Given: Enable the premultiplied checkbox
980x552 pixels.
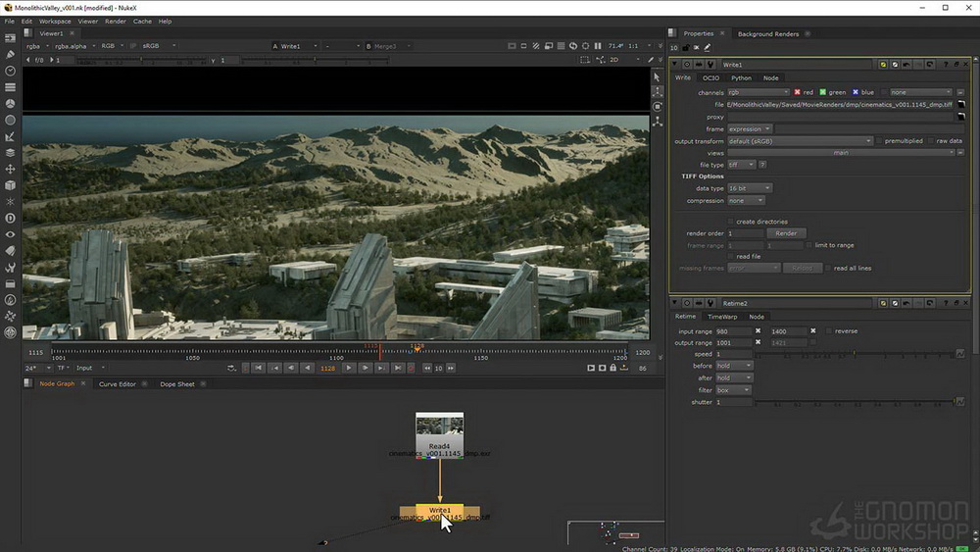Looking at the screenshot, I should point(879,141).
